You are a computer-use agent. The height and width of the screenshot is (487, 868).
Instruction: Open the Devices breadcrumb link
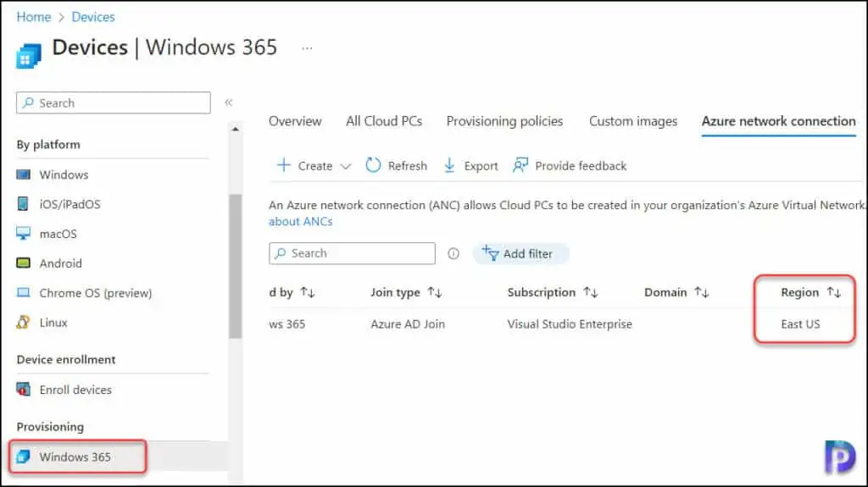93,17
